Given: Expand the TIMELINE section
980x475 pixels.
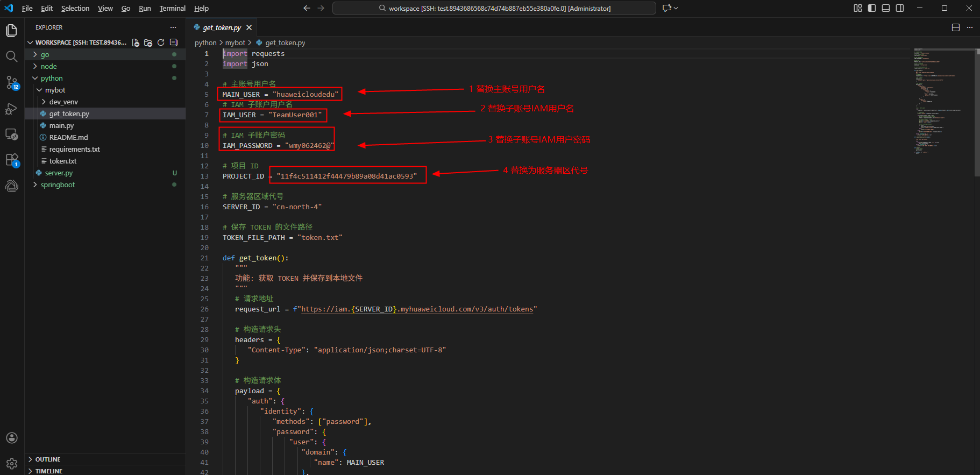Looking at the screenshot, I should [105, 471].
